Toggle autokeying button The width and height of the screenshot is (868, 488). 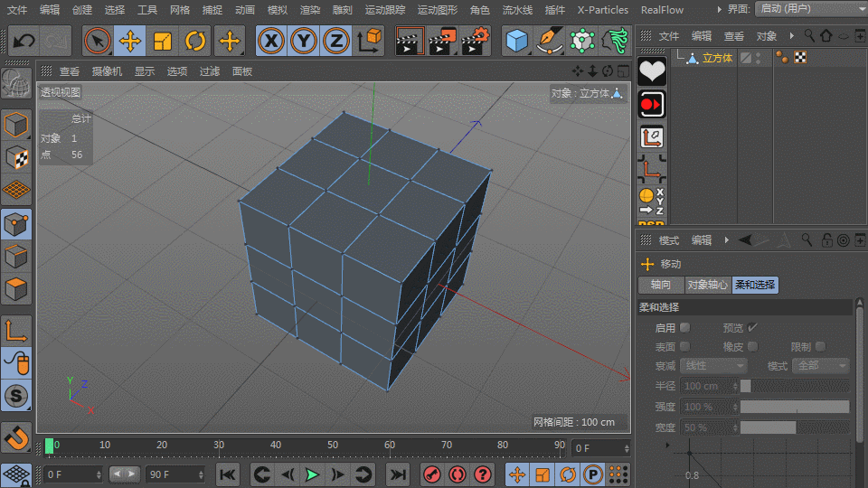click(x=458, y=474)
